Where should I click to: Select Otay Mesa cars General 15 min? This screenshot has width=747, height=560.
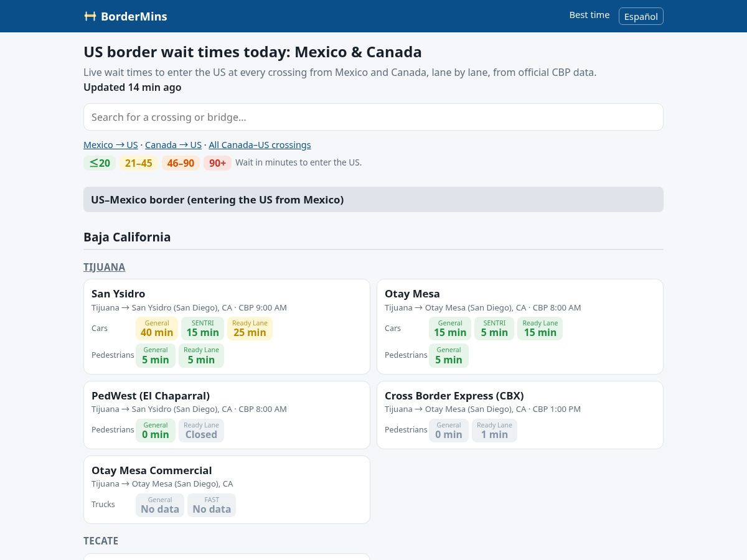click(450, 329)
